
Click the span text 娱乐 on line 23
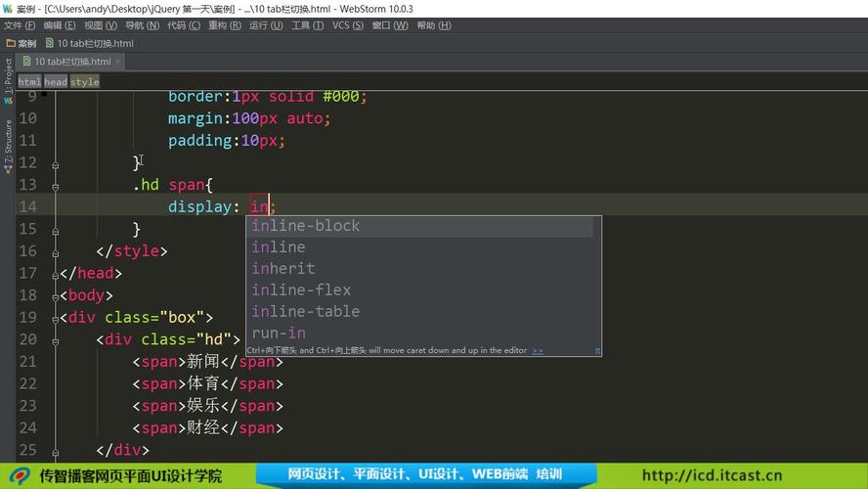pos(203,406)
